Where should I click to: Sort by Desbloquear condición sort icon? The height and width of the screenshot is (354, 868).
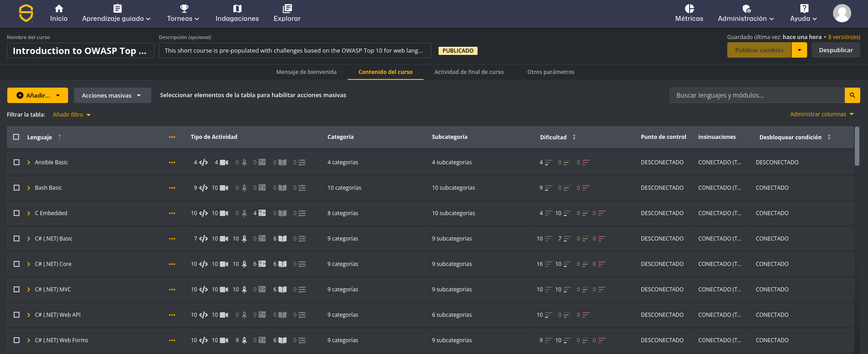[x=829, y=137]
